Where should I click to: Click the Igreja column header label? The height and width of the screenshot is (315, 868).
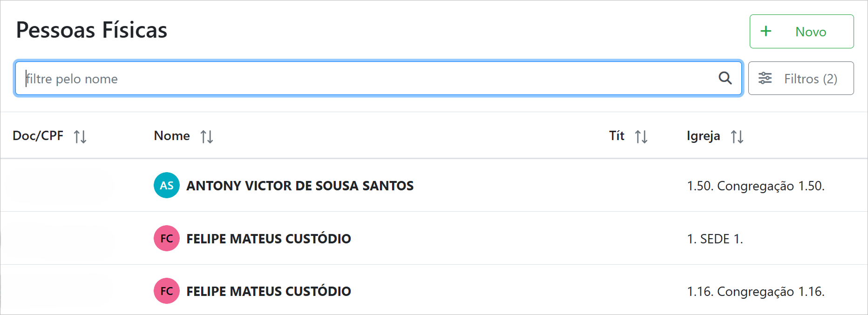703,136
